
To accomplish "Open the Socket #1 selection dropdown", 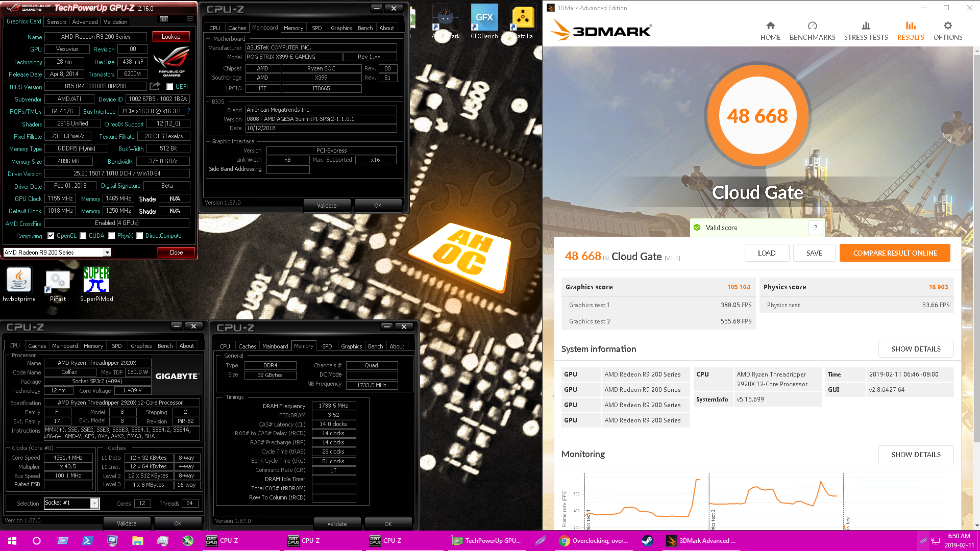I will pos(94,504).
